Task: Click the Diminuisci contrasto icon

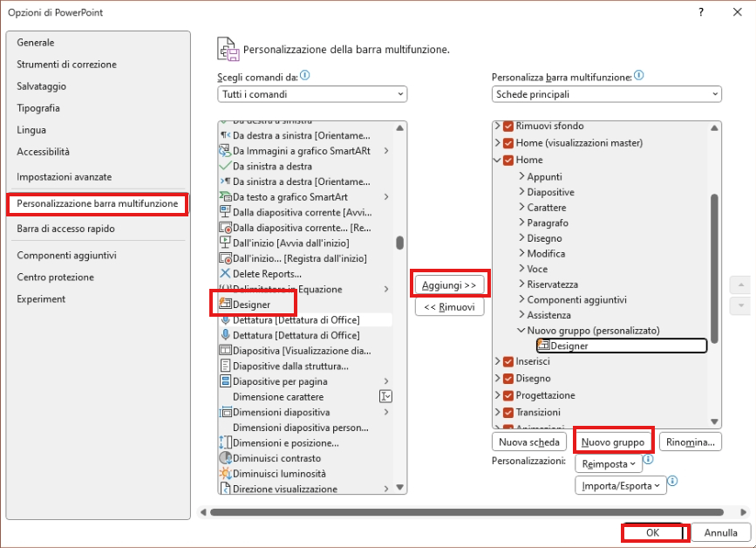Action: [225, 458]
